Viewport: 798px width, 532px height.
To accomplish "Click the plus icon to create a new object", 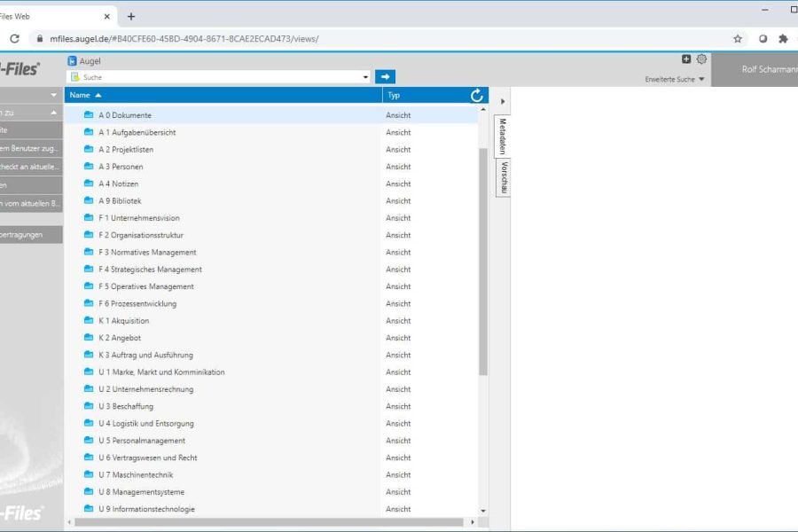I will (686, 59).
